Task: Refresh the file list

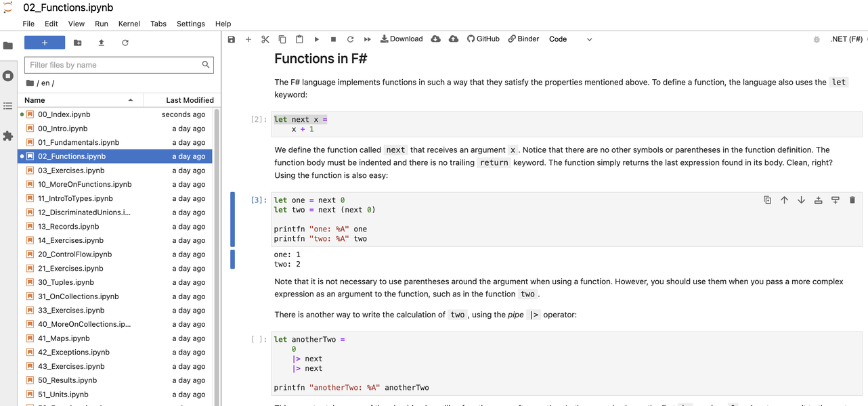Action: click(x=125, y=43)
